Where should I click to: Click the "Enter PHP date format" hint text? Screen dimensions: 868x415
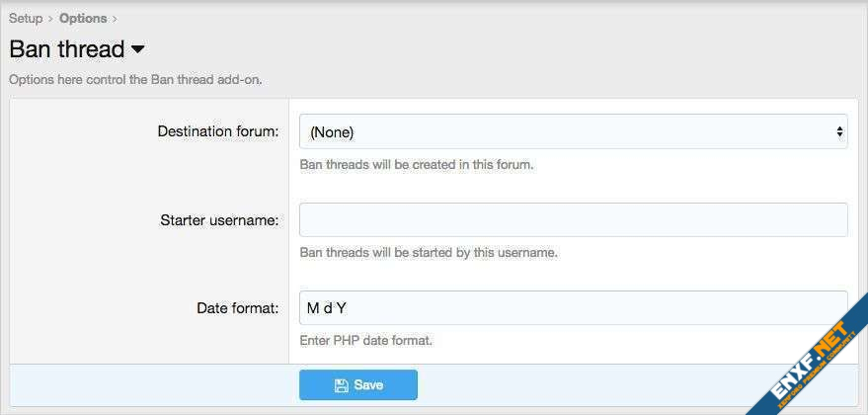pos(365,340)
